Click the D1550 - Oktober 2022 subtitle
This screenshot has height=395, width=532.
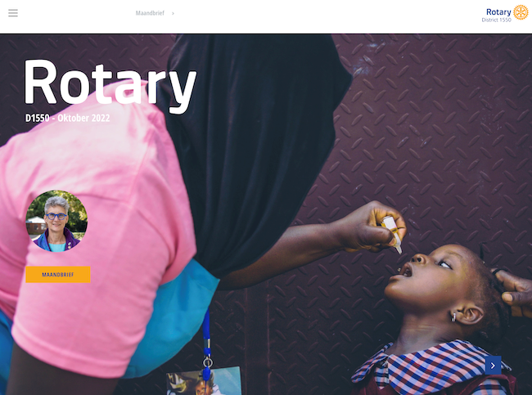coord(67,118)
